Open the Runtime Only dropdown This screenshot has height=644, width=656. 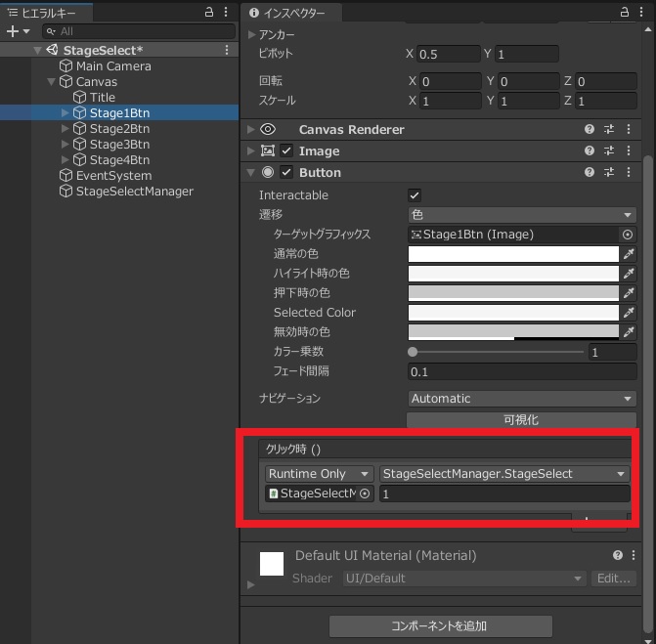pyautogui.click(x=320, y=474)
